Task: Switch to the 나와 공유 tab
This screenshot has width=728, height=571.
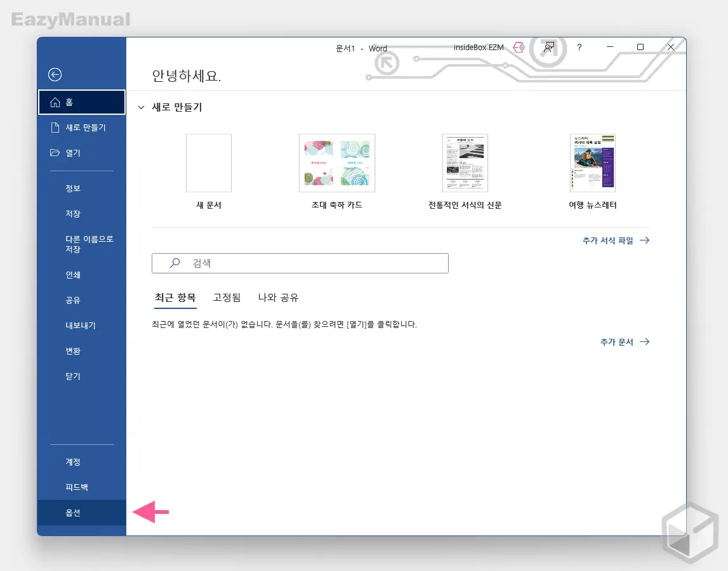Action: (x=278, y=298)
